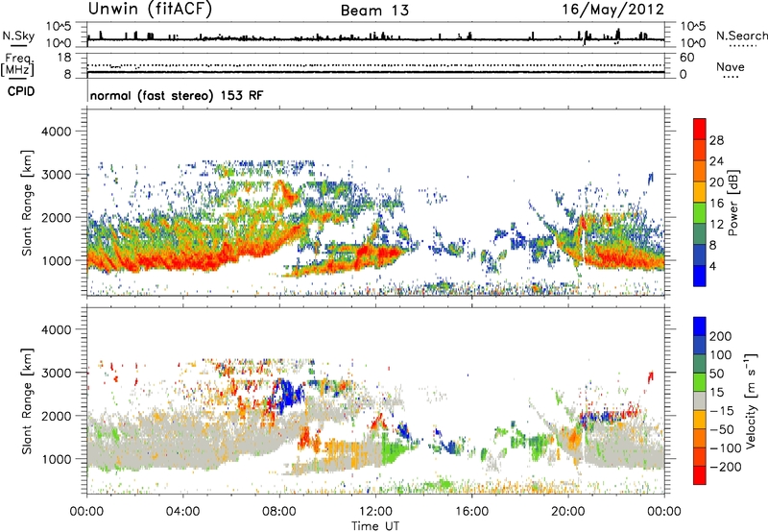Click the 'N.Search' legend label
Image resolution: width=768 pixels, height=532 pixels.
[x=741, y=36]
